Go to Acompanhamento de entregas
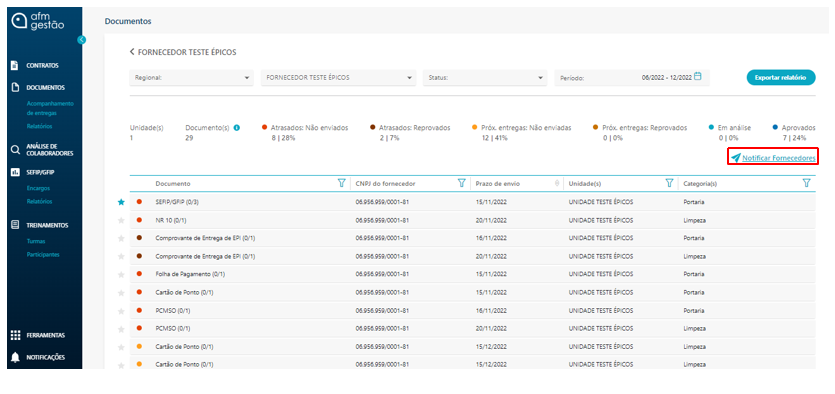This screenshot has width=835, height=394. coord(50,108)
